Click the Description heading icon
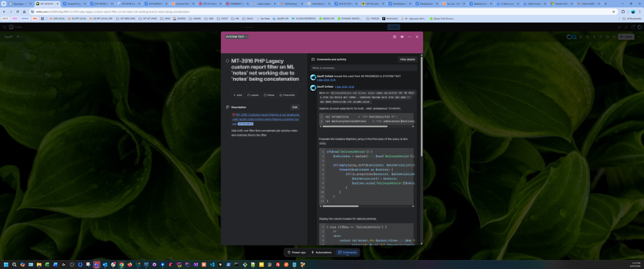644x269 pixels. tap(228, 107)
